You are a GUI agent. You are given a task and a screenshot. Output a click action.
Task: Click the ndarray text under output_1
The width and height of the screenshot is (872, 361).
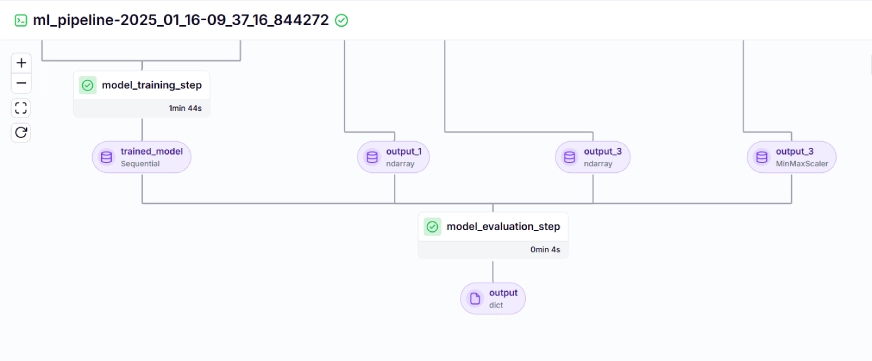[400, 164]
